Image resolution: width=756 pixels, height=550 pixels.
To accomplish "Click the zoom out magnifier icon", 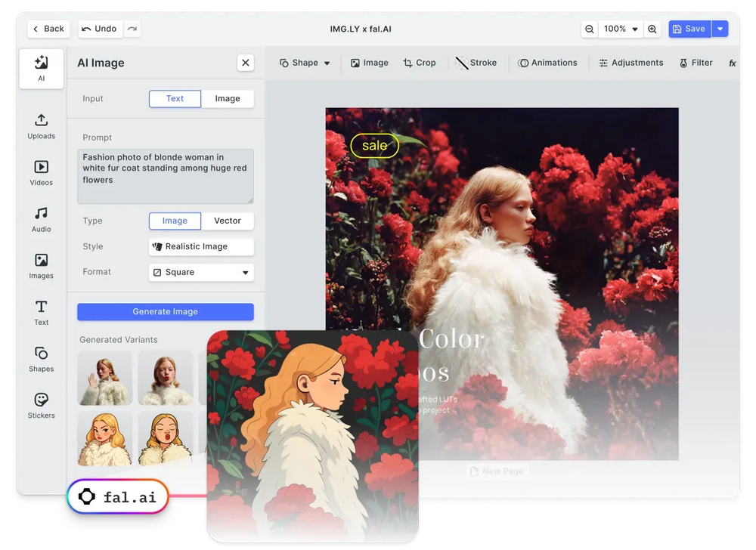I will pos(589,29).
